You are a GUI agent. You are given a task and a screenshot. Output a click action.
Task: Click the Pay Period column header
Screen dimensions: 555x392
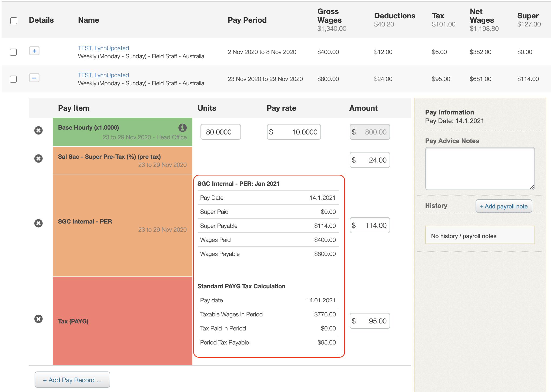pyautogui.click(x=247, y=20)
